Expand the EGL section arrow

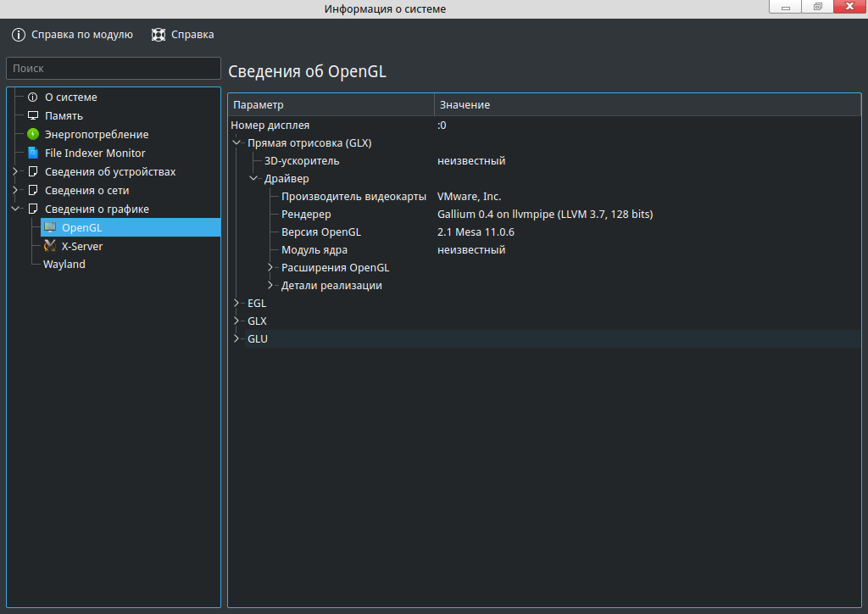[236, 303]
